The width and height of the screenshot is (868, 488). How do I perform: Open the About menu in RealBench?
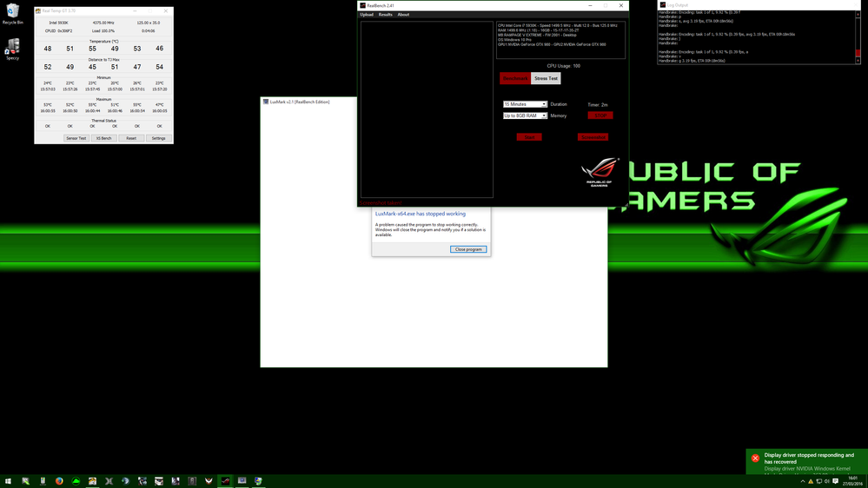click(x=403, y=15)
